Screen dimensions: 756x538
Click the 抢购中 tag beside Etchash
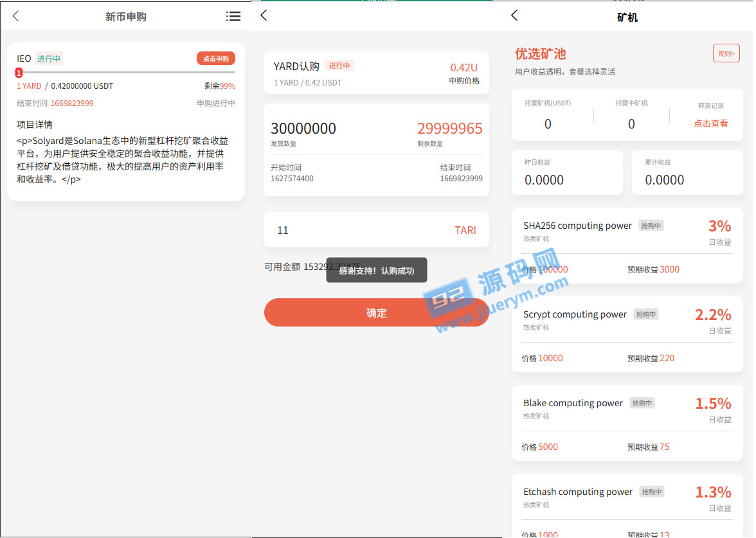(652, 492)
